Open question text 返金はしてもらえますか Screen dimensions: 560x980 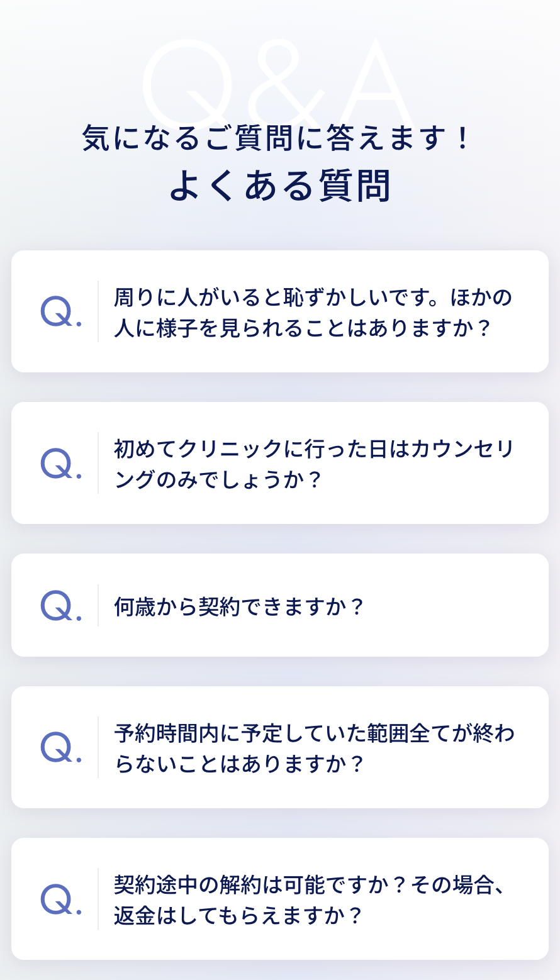coord(238,915)
